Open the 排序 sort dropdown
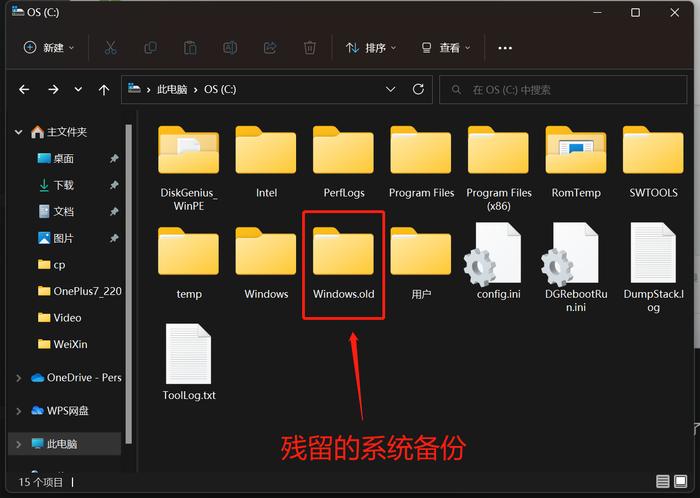700x498 pixels. click(x=371, y=48)
